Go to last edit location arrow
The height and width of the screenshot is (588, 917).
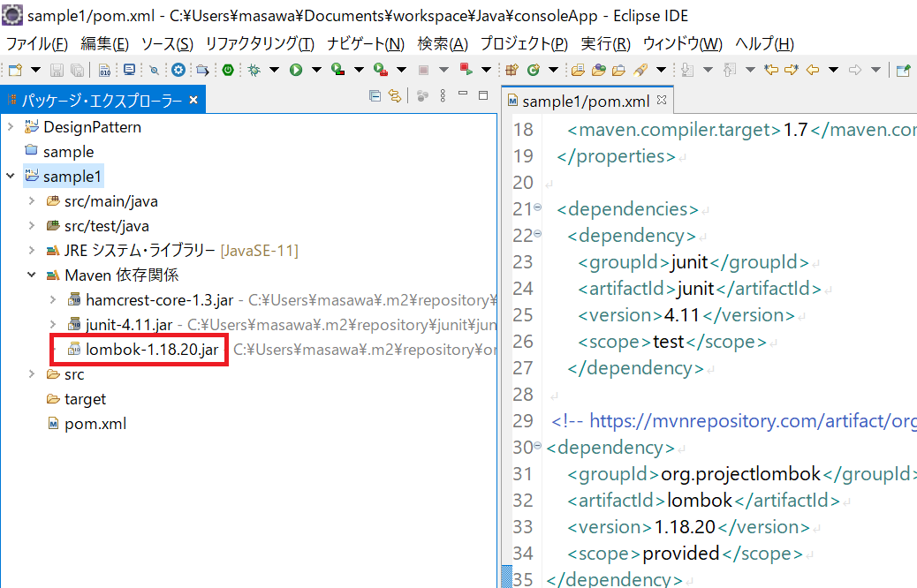point(771,70)
